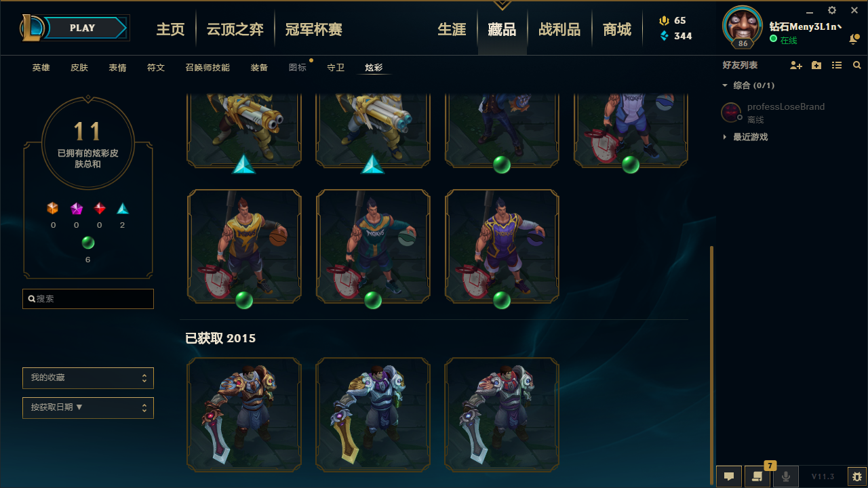Click the 搜索 search input field

[88, 299]
